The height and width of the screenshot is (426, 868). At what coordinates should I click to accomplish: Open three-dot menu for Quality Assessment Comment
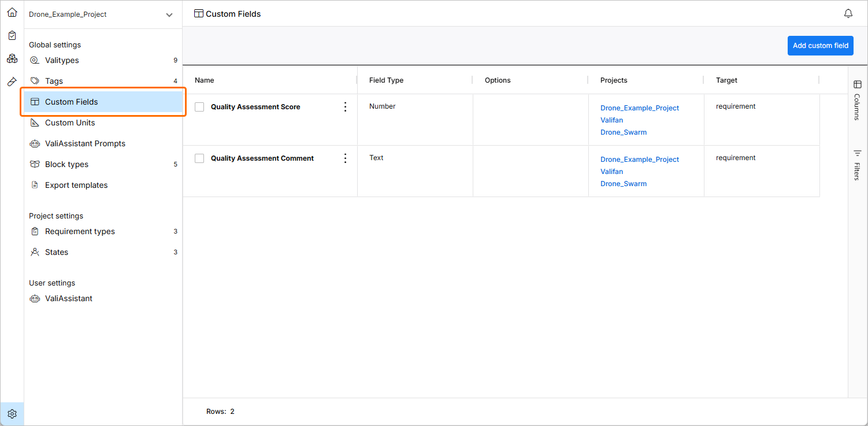[345, 158]
